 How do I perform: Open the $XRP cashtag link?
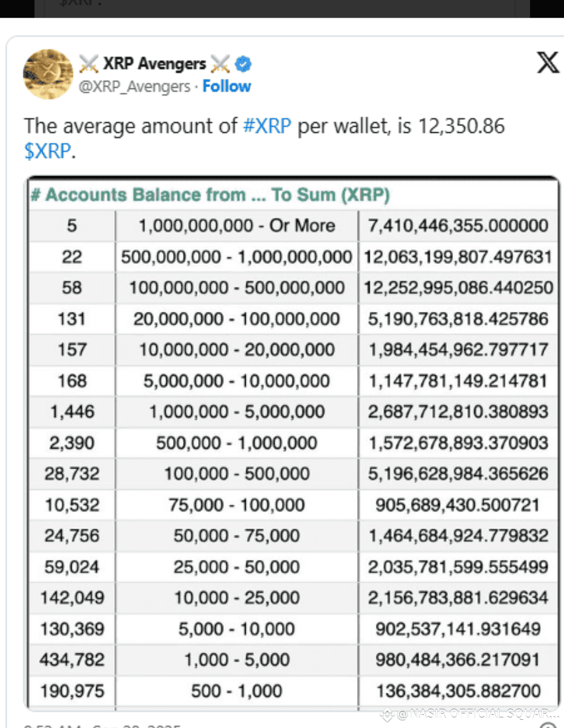tap(47, 152)
